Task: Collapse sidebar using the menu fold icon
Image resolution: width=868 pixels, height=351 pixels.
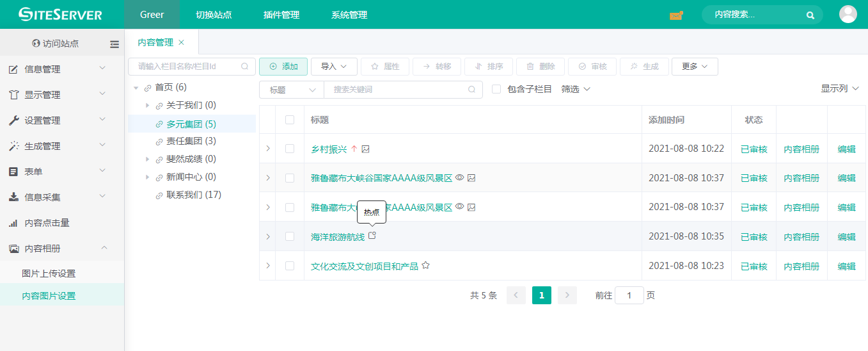Action: click(x=114, y=44)
